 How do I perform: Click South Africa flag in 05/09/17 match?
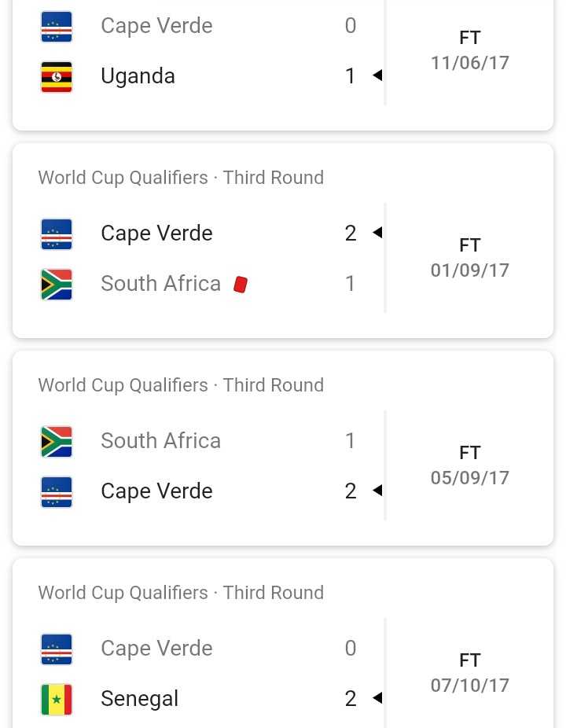click(57, 442)
